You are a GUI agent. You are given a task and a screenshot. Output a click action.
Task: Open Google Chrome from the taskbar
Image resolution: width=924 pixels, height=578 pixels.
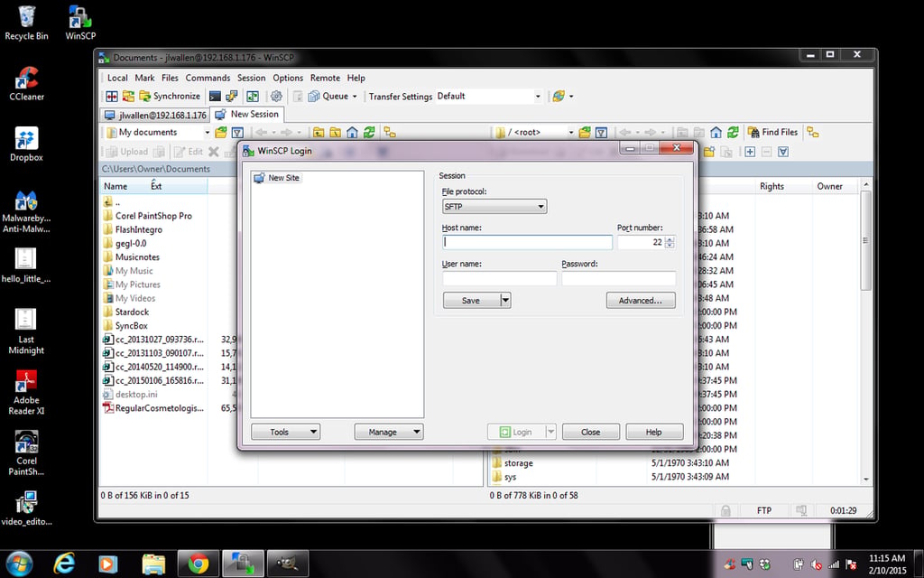click(x=199, y=564)
